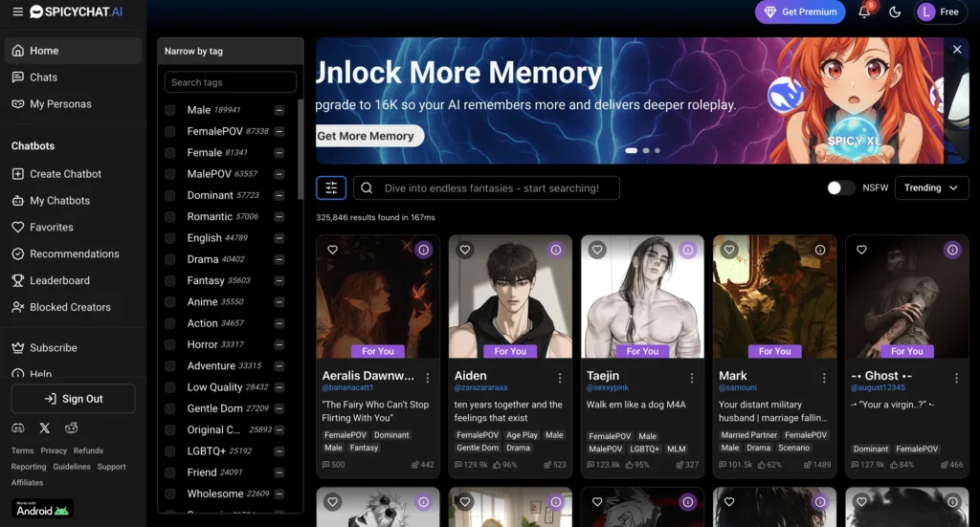Click the notifications bell icon

click(864, 12)
